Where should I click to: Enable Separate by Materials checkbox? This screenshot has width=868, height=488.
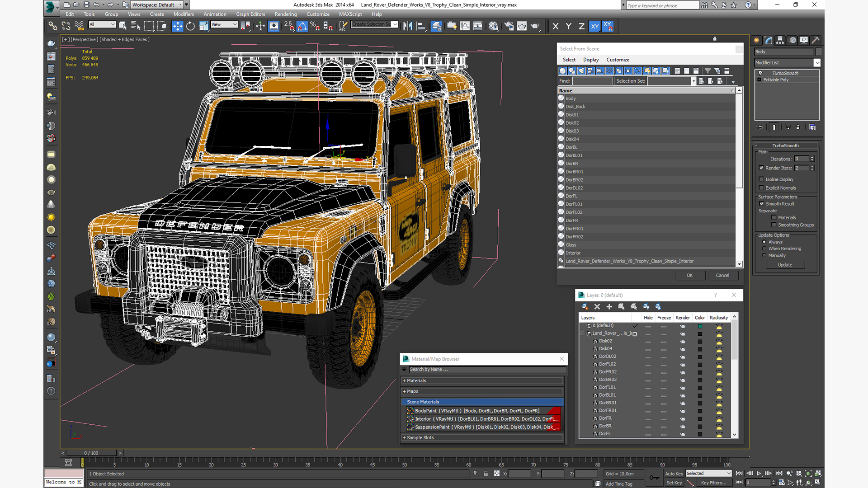coord(774,218)
